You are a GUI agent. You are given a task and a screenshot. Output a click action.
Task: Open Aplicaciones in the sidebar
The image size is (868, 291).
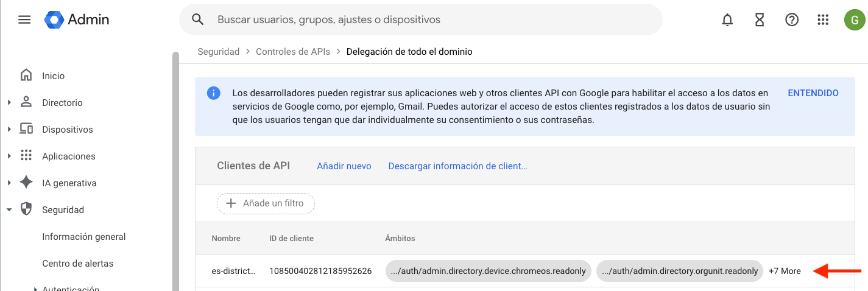pos(68,156)
